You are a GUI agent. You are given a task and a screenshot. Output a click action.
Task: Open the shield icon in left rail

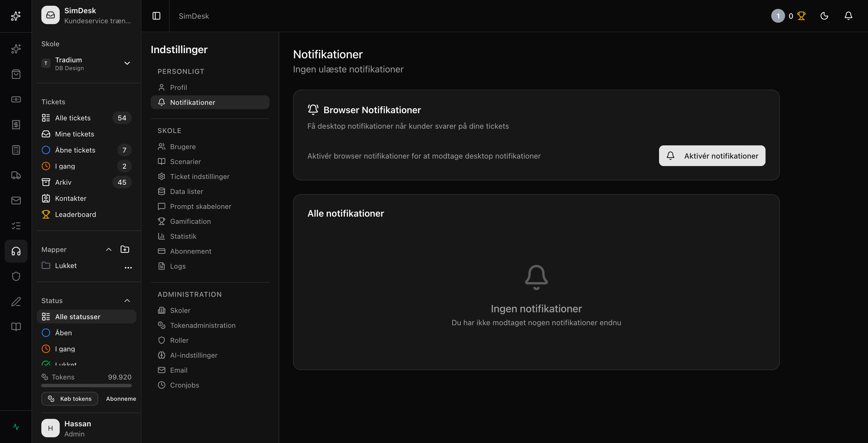coord(16,276)
